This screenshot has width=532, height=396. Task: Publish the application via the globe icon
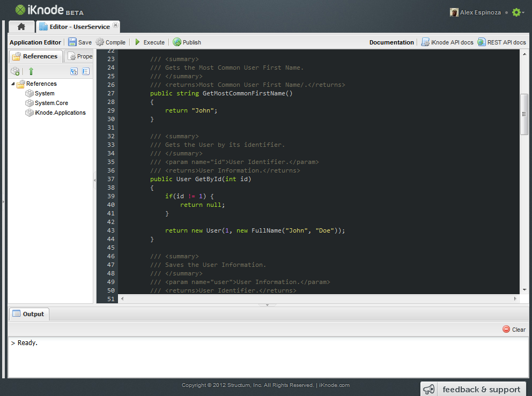coord(187,42)
